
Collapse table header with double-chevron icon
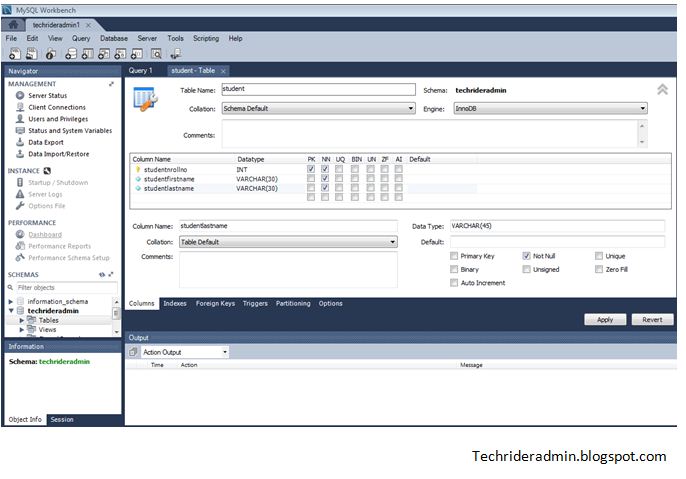pos(662,90)
